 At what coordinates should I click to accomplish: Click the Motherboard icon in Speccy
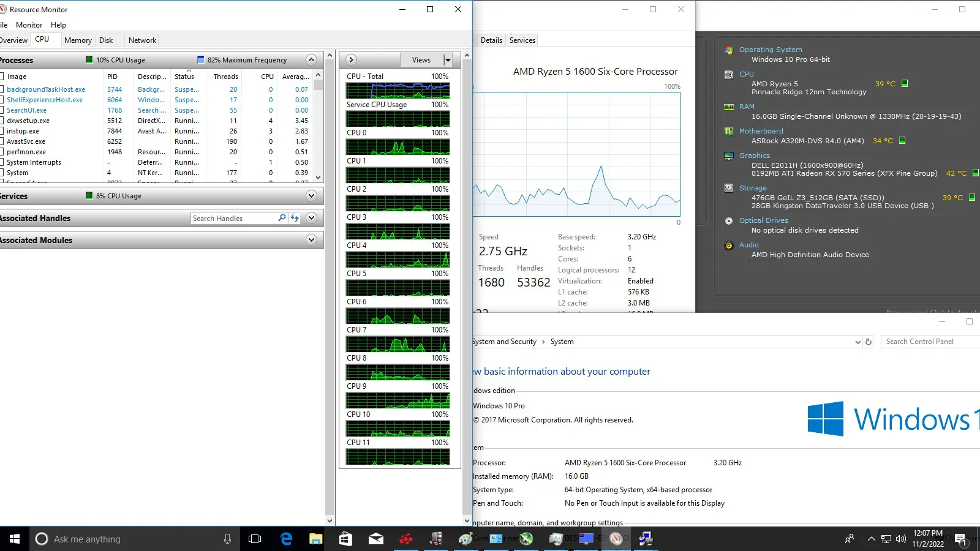click(x=729, y=131)
